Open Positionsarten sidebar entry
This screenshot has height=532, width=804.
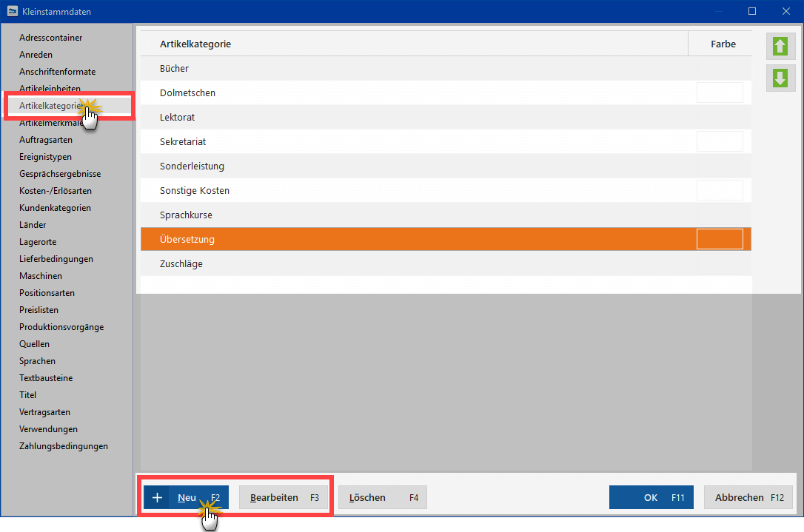click(47, 292)
